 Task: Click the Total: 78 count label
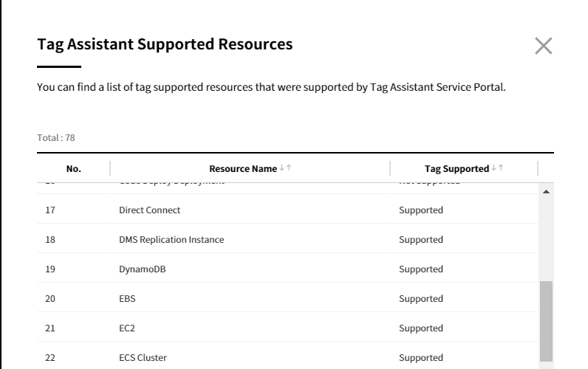(x=56, y=137)
